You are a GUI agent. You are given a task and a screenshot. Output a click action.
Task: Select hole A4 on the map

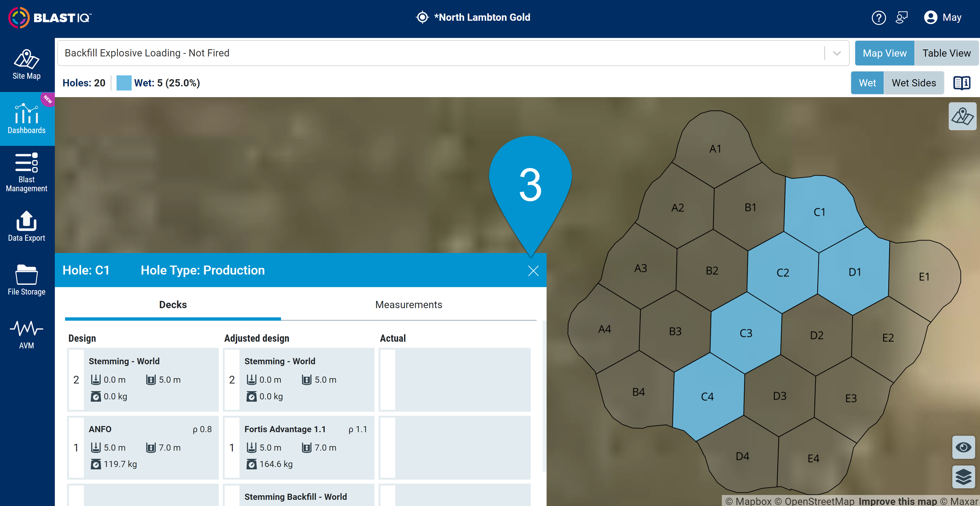point(605,329)
